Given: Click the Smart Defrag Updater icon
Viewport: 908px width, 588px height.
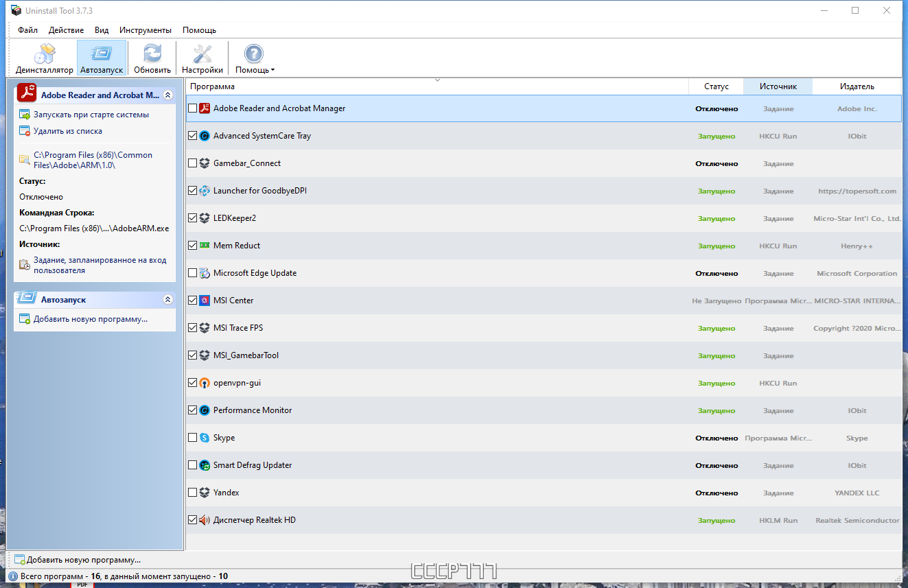Looking at the screenshot, I should pos(204,465).
